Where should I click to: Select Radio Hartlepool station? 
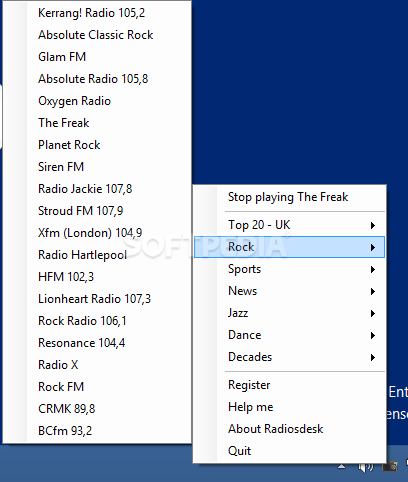click(97, 255)
